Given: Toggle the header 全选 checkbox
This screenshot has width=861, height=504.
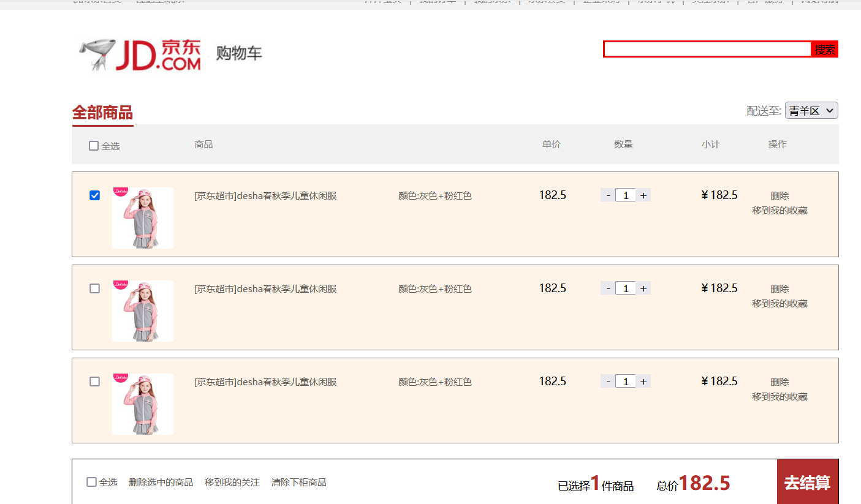Looking at the screenshot, I should pyautogui.click(x=94, y=146).
